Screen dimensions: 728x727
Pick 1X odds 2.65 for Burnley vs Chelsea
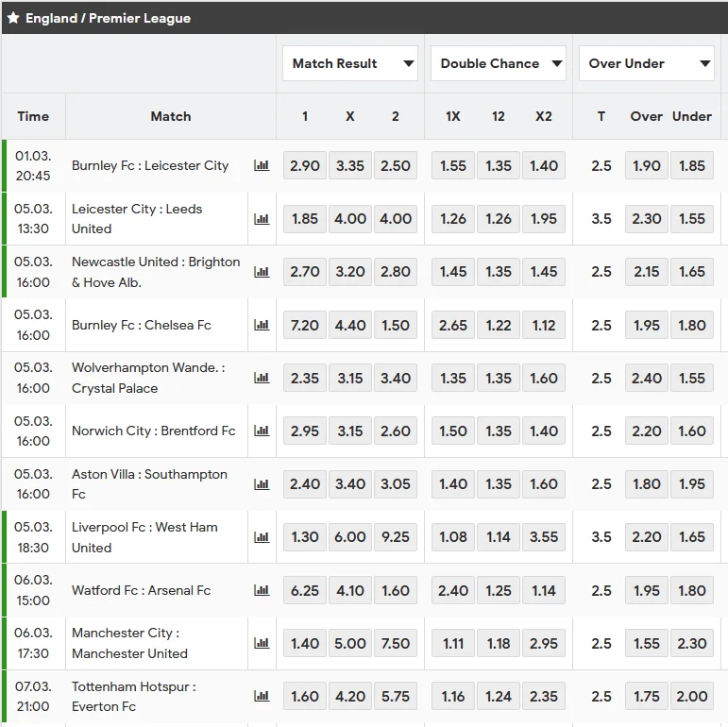point(453,325)
